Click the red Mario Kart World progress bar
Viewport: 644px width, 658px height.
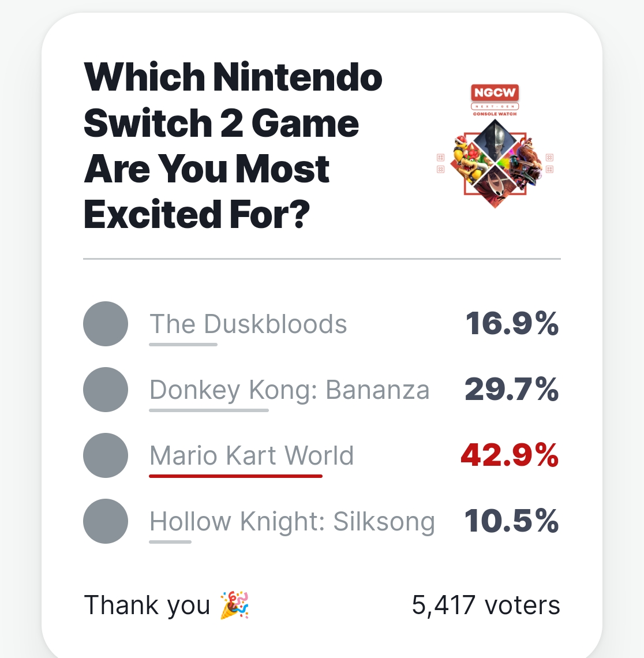(x=235, y=476)
